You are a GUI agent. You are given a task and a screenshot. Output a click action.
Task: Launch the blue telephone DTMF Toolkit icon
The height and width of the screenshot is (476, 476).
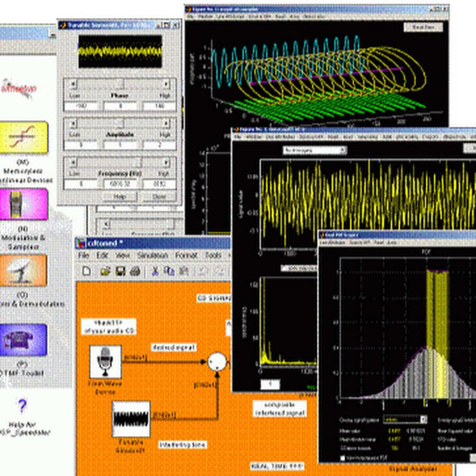(x=23, y=340)
